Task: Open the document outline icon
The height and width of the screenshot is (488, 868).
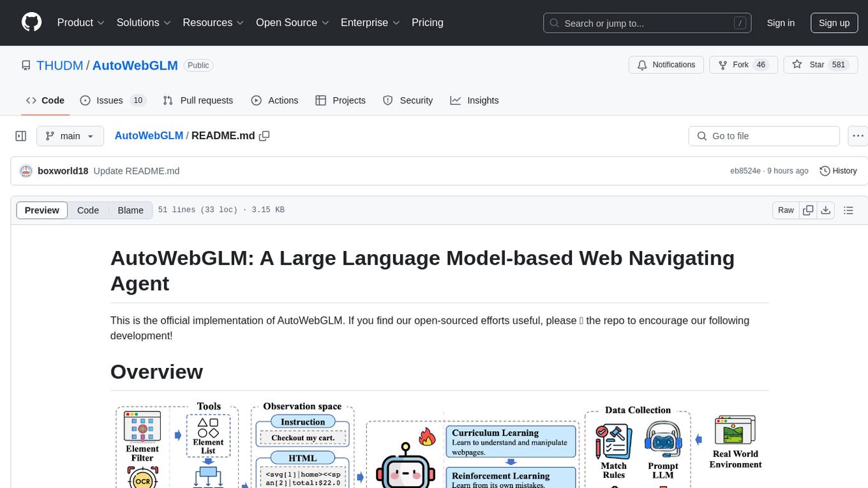Action: [x=848, y=210]
